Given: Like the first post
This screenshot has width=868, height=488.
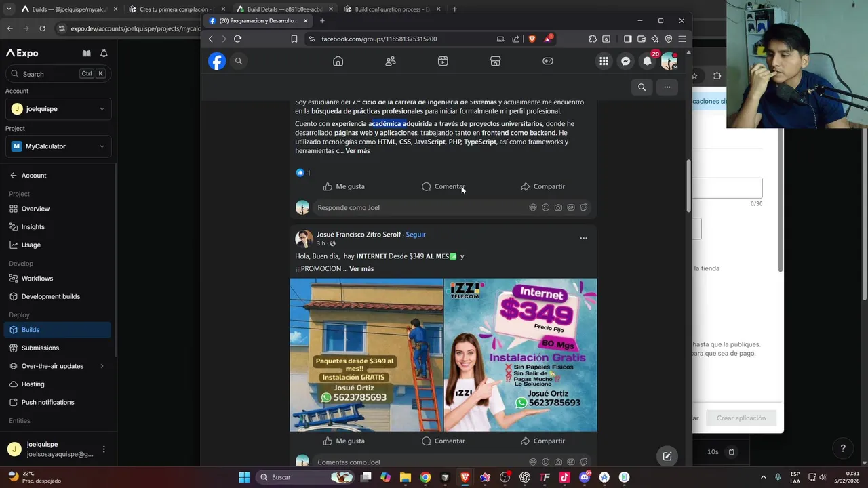Looking at the screenshot, I should click(344, 186).
